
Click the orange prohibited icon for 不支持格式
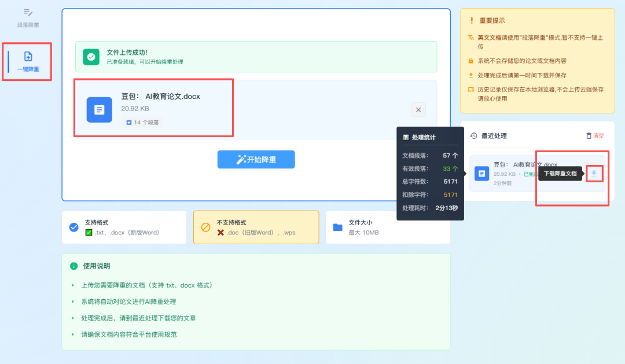[x=205, y=227]
